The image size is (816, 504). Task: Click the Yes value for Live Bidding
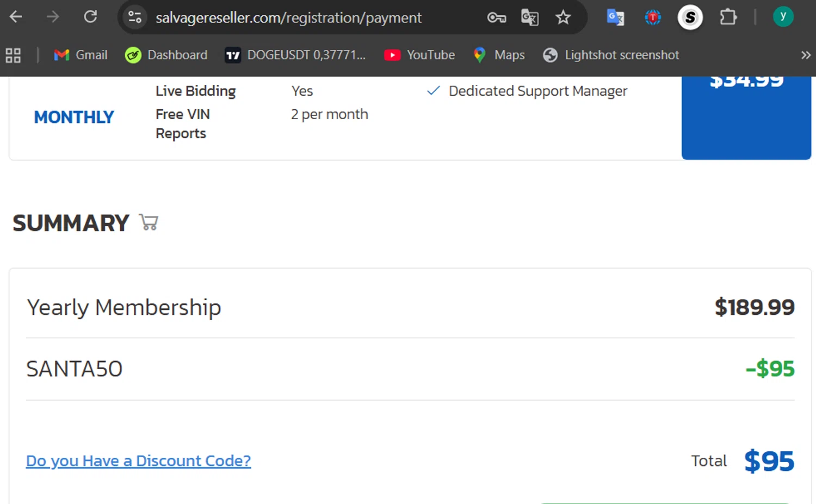302,91
